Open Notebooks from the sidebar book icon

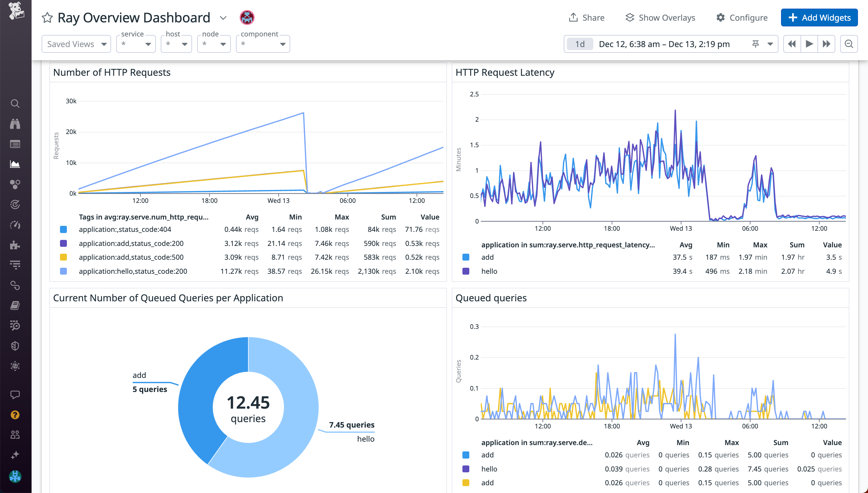tap(15, 305)
